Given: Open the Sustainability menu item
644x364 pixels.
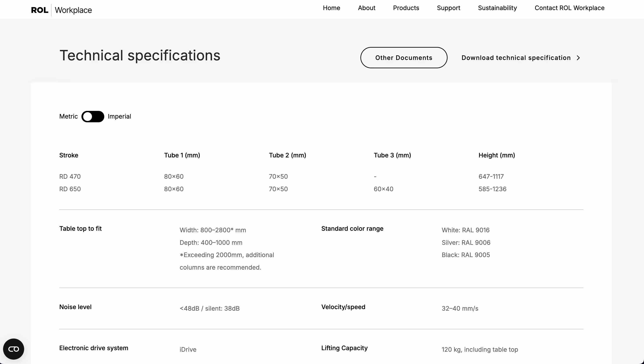Looking at the screenshot, I should (497, 8).
